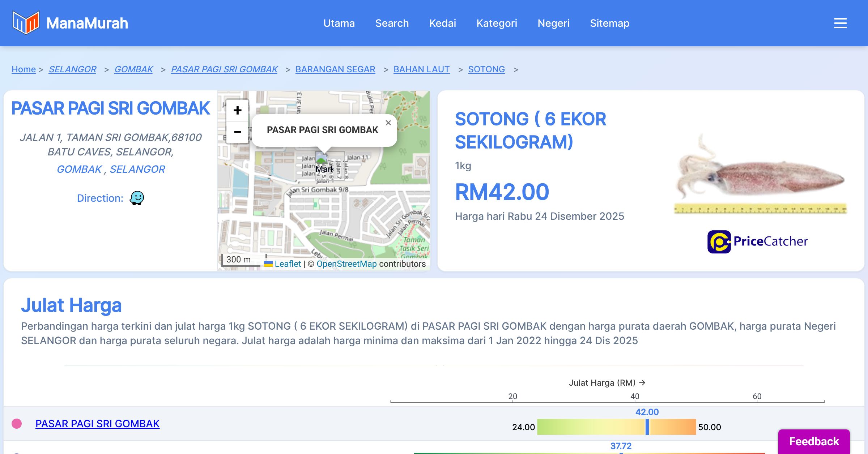Zoom out on the map
868x454 pixels.
237,132
